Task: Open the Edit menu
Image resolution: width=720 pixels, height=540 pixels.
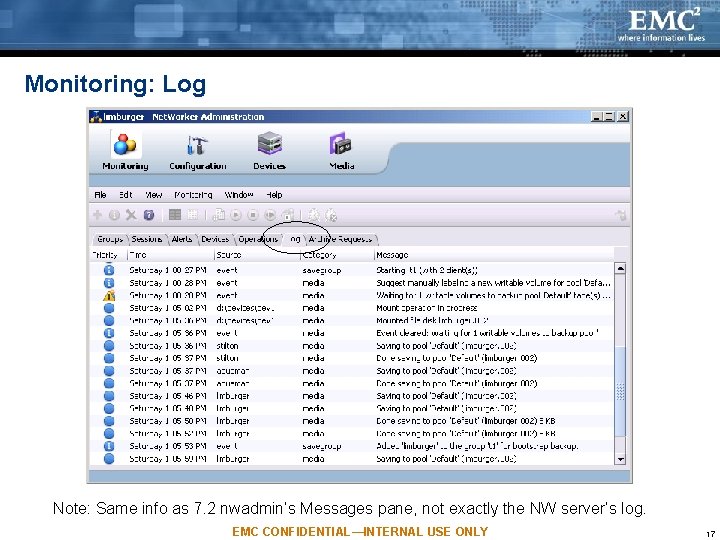Action: coord(125,195)
